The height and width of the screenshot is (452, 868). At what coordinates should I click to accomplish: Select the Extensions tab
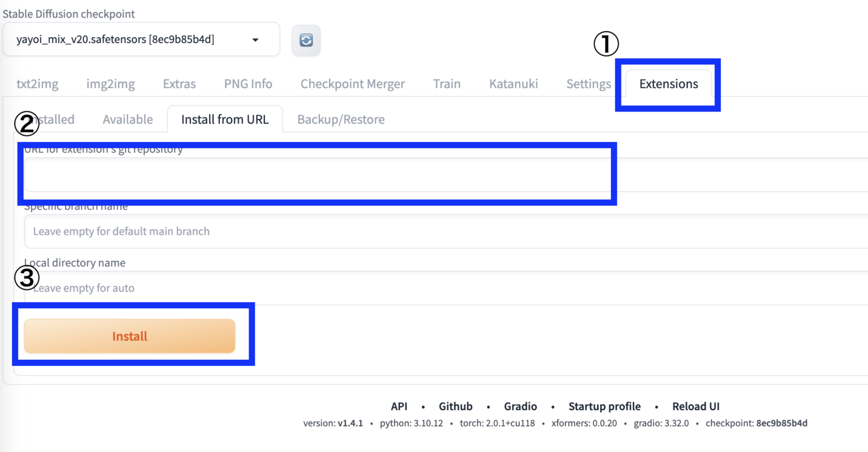point(668,84)
